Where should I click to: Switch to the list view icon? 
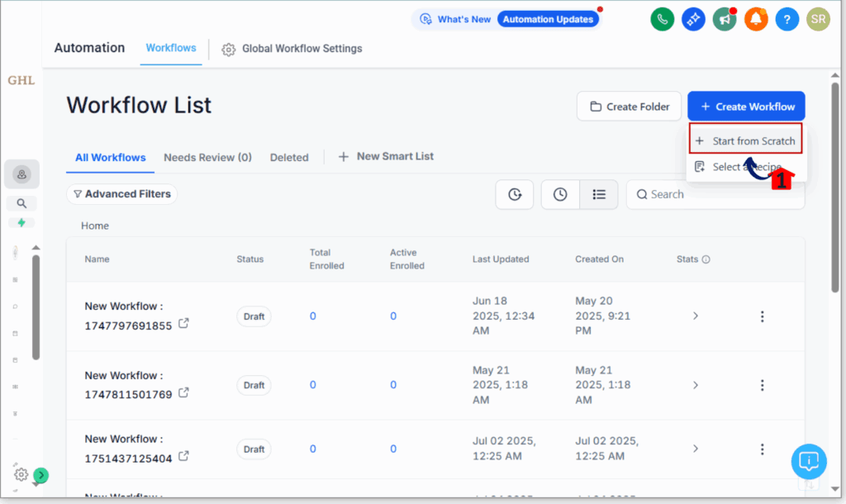(599, 194)
